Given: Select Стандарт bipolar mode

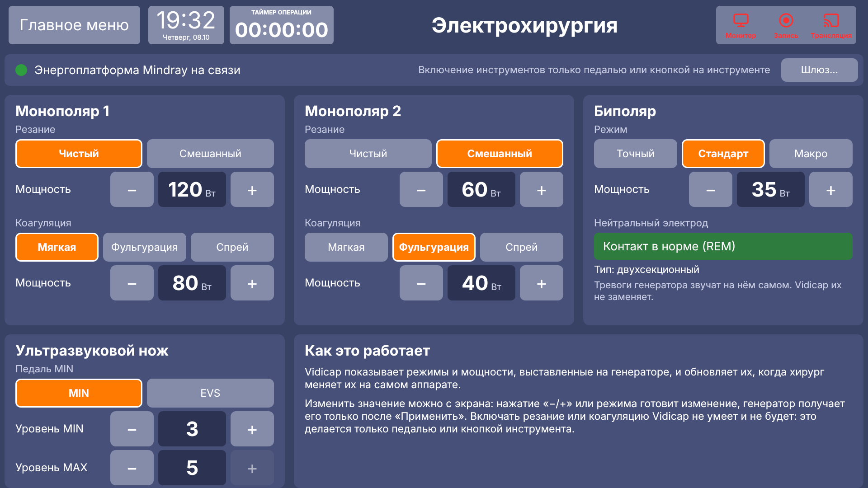Looking at the screenshot, I should [x=723, y=154].
